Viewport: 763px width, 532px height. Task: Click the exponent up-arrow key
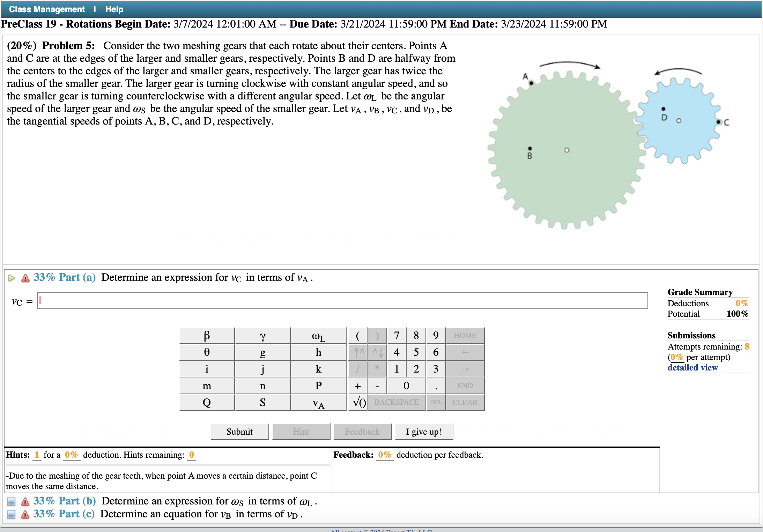click(357, 352)
